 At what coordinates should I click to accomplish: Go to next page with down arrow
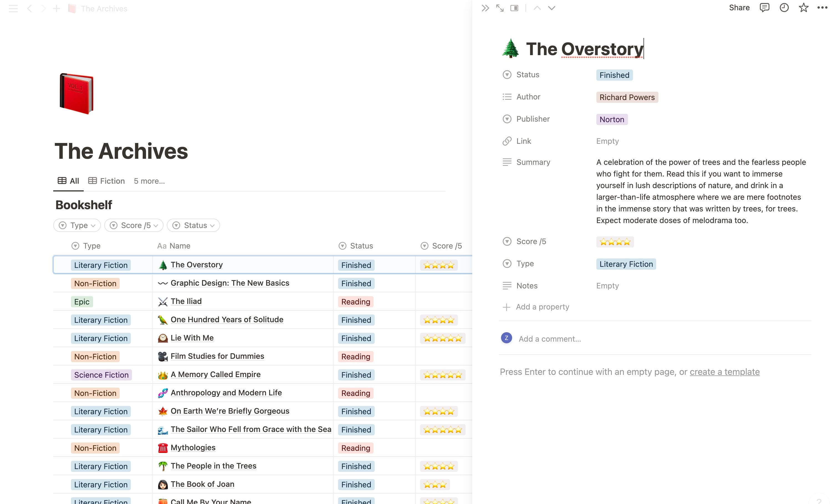551,8
